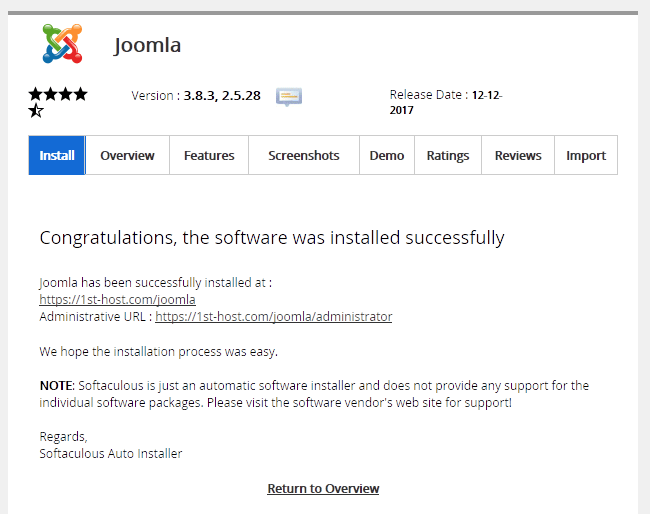
Task: Open the 1st-host.com/joomla site link
Action: [x=117, y=299]
